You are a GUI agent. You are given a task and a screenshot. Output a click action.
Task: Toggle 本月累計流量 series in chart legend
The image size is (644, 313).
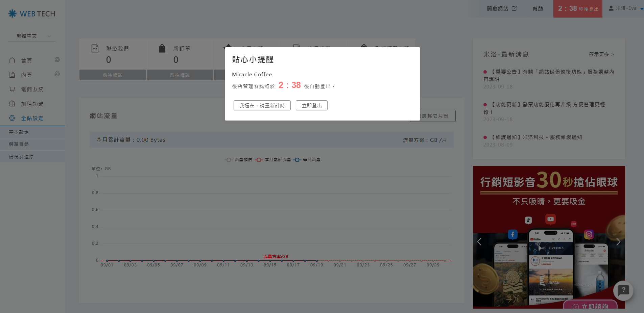(273, 160)
